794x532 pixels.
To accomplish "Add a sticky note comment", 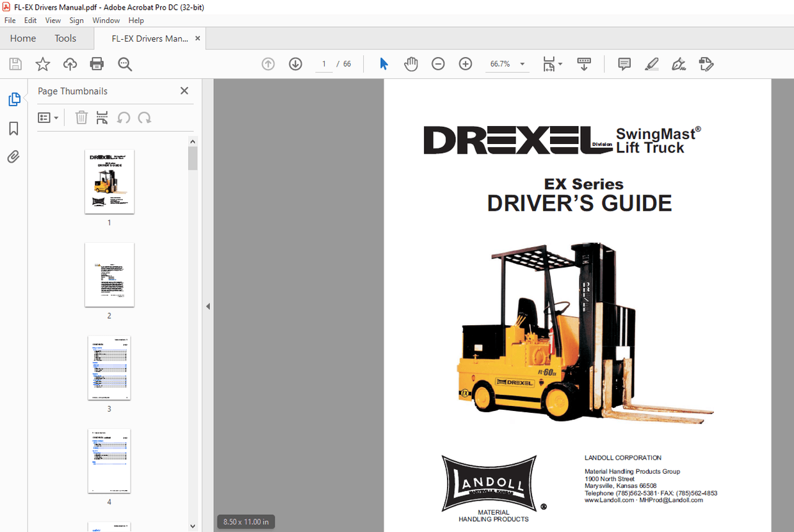I will click(624, 64).
